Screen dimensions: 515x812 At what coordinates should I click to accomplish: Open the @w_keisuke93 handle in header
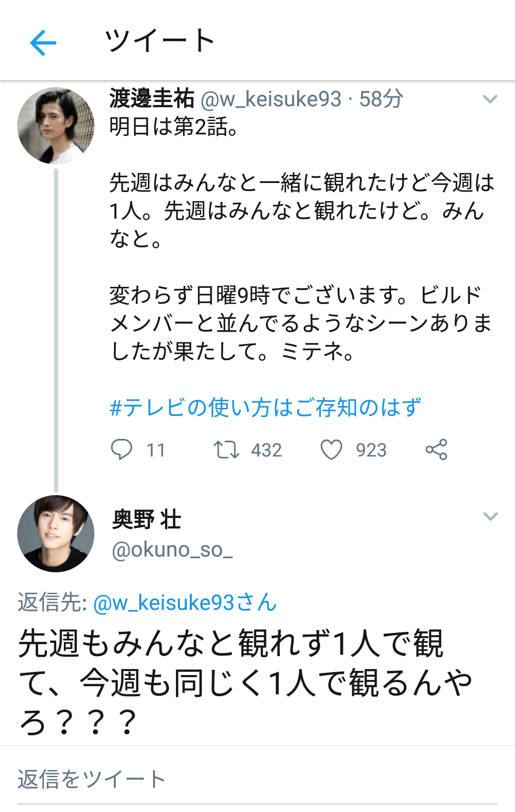271,99
